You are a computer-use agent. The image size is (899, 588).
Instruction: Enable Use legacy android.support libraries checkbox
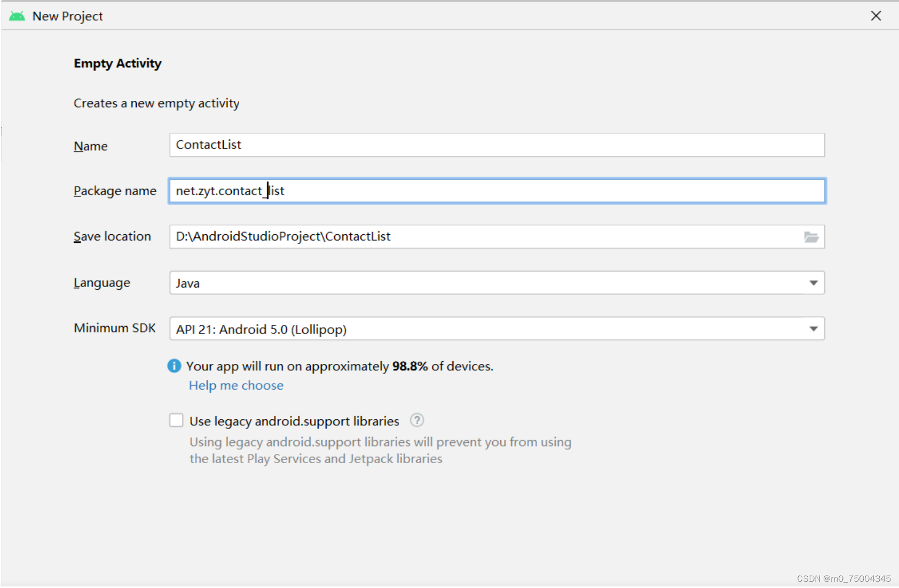[176, 420]
